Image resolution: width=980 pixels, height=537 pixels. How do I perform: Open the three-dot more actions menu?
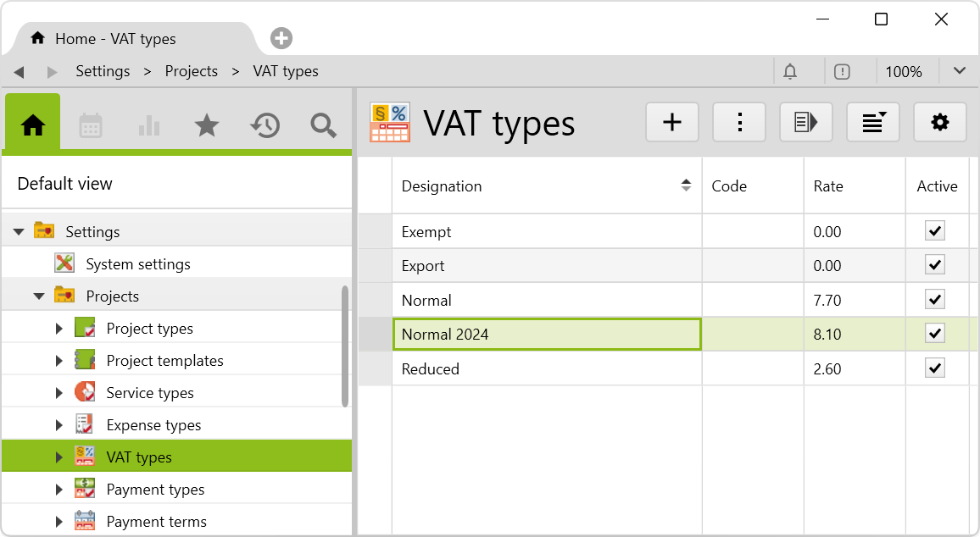point(739,123)
